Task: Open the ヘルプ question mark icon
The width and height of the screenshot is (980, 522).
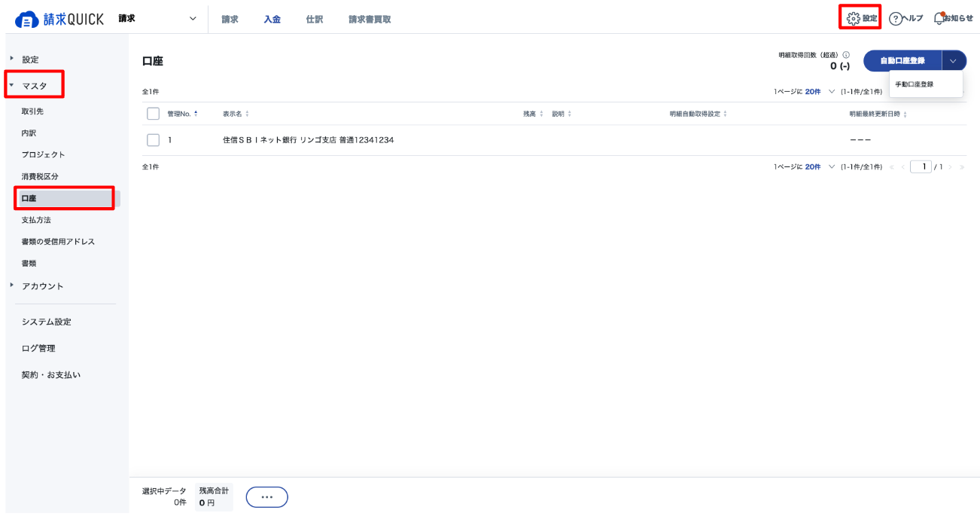Action: tap(896, 19)
